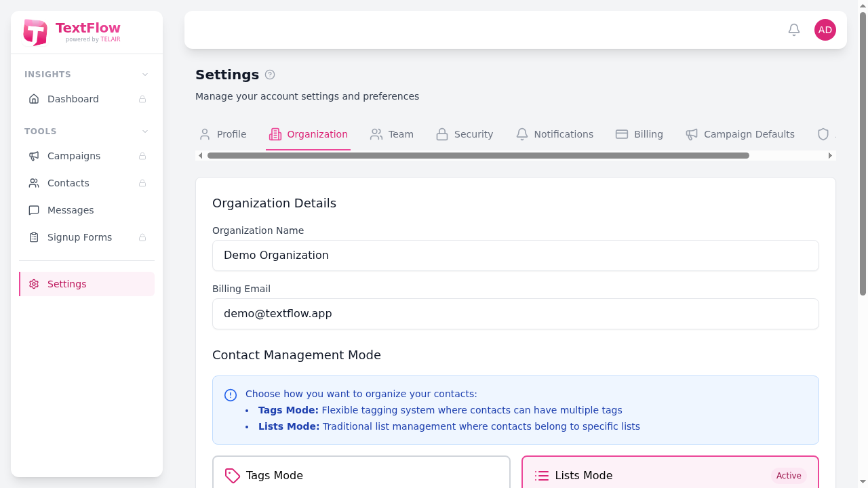Open the Notifications settings tab
868x488 pixels.
pyautogui.click(x=555, y=134)
